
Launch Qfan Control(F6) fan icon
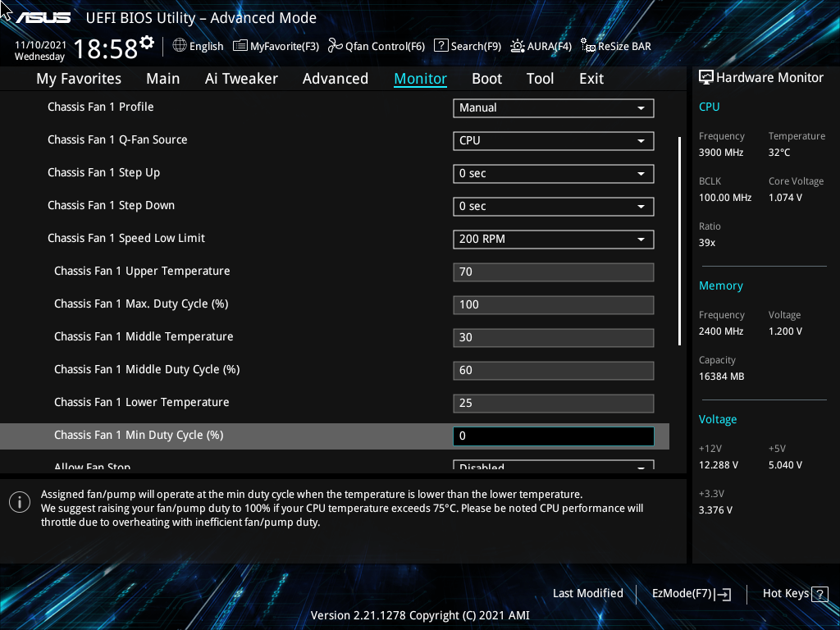[336, 46]
